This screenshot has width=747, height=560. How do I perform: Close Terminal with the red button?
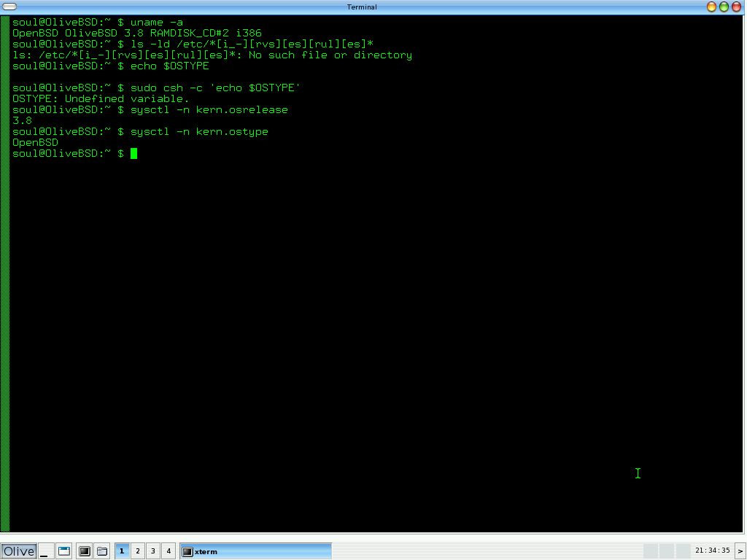737,7
